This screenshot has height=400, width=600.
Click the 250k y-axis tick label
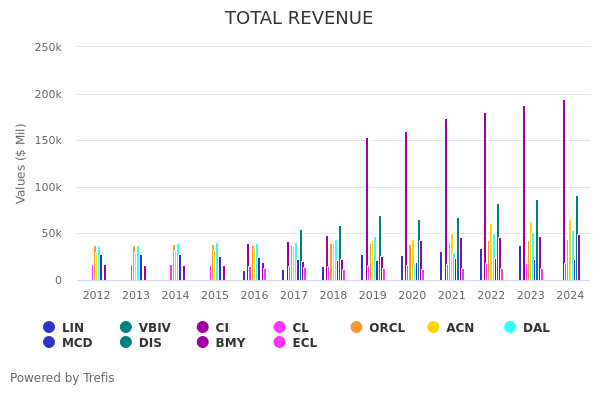48,47
